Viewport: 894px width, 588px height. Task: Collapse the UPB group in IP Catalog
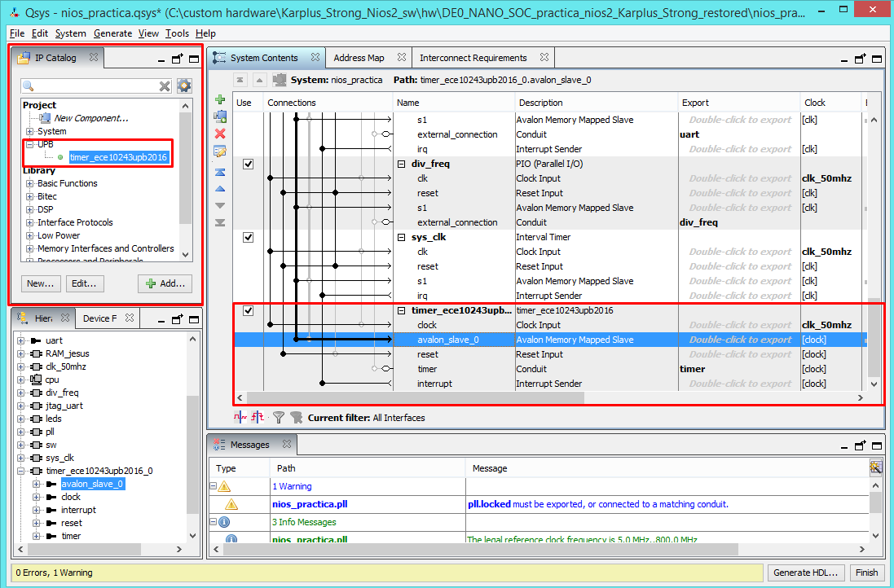pyautogui.click(x=29, y=145)
